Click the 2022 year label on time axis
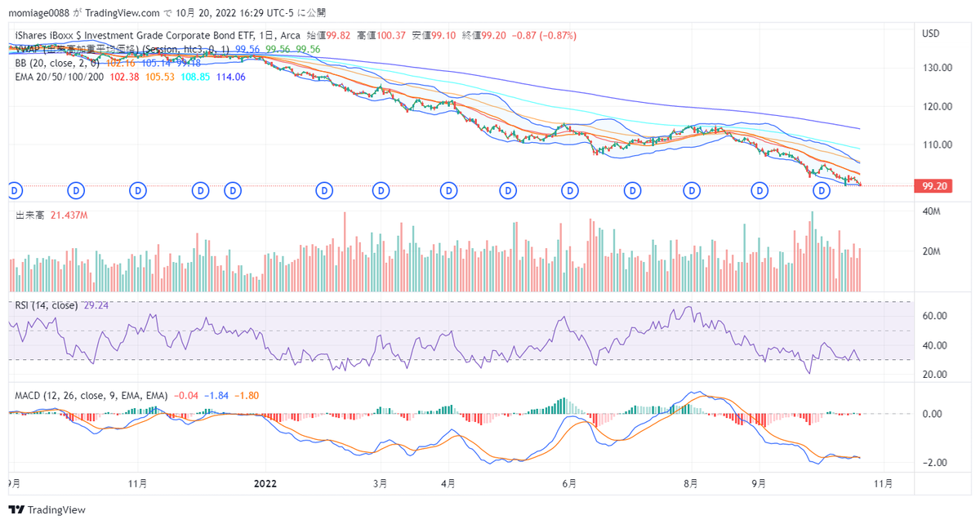 [265, 483]
